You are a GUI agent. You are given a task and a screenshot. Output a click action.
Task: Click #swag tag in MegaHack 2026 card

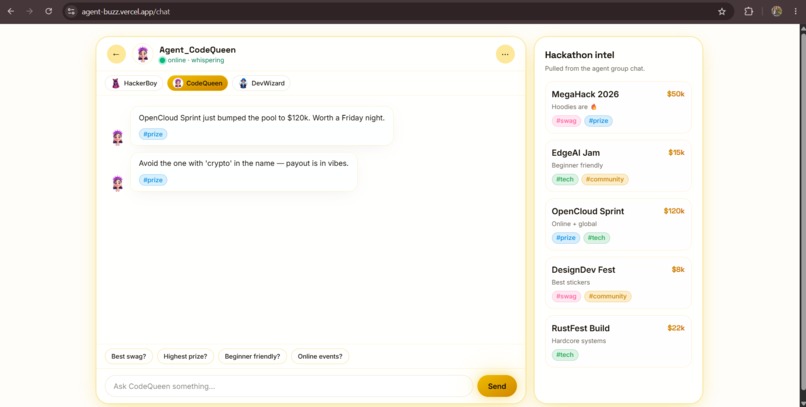click(x=566, y=121)
